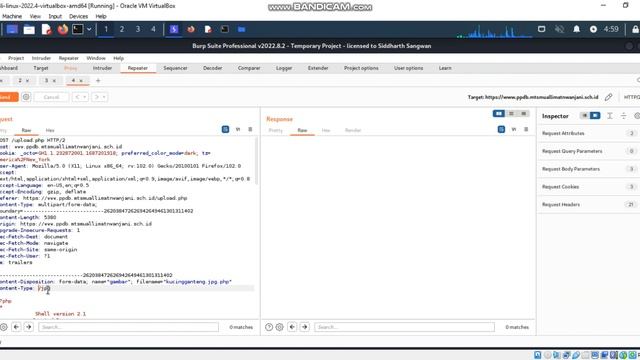Open the Project menu

pos(16,58)
